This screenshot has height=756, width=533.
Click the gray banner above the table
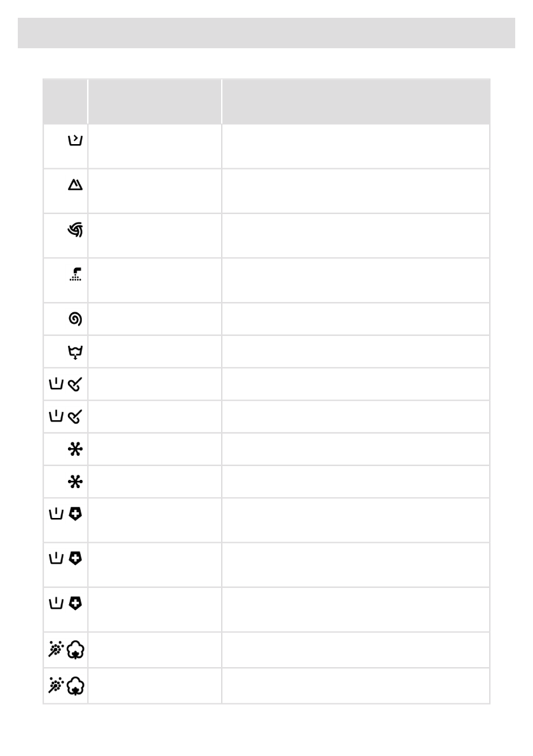(x=266, y=33)
